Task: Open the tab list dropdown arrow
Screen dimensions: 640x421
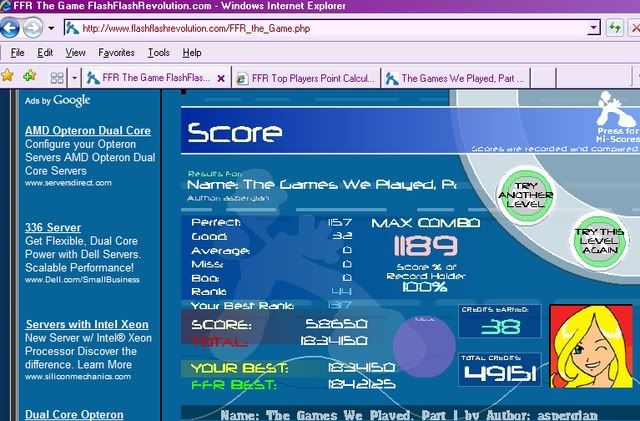Action: 73,77
